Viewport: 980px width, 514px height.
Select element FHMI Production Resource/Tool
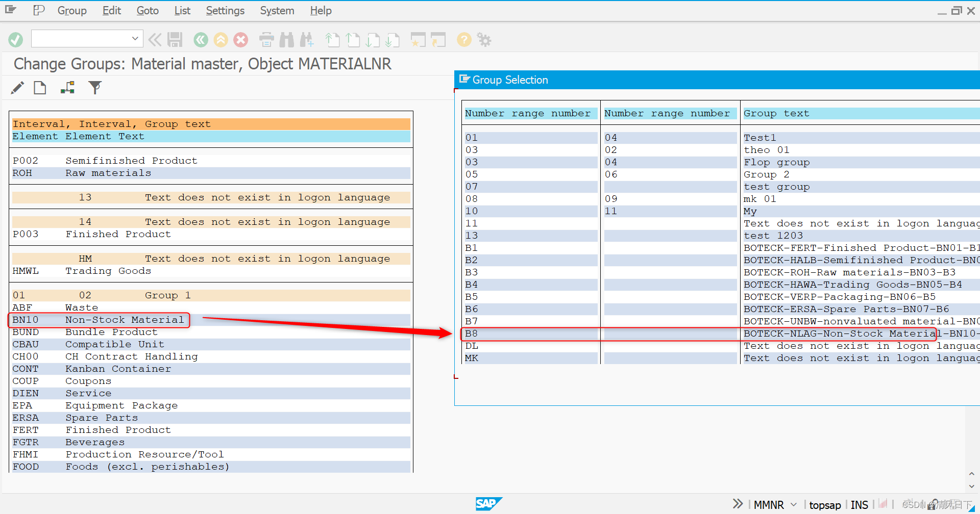tap(211, 454)
